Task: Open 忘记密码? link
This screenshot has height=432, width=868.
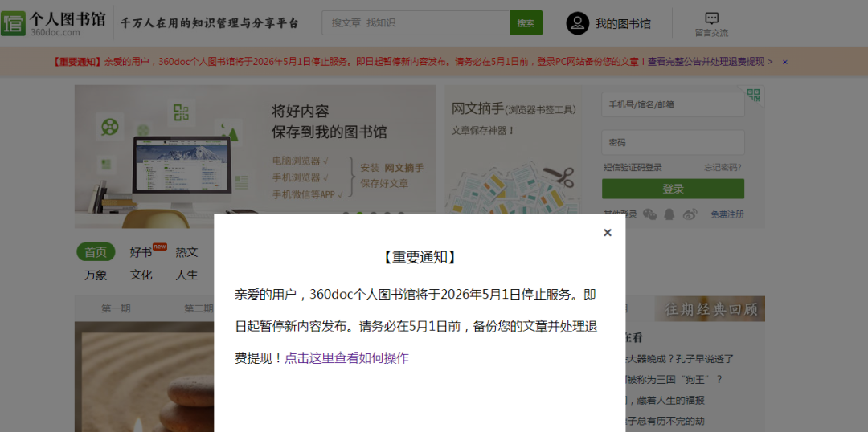Action: [723, 168]
